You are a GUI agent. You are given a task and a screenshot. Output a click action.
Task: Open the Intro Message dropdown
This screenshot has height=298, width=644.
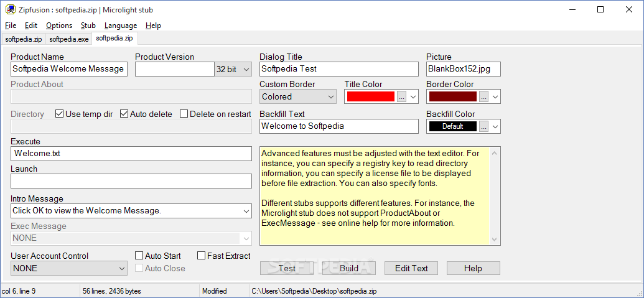point(246,212)
